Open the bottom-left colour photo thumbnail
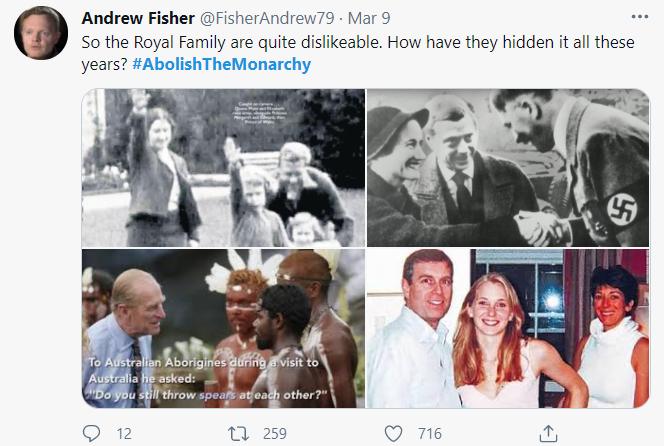 coord(222,328)
